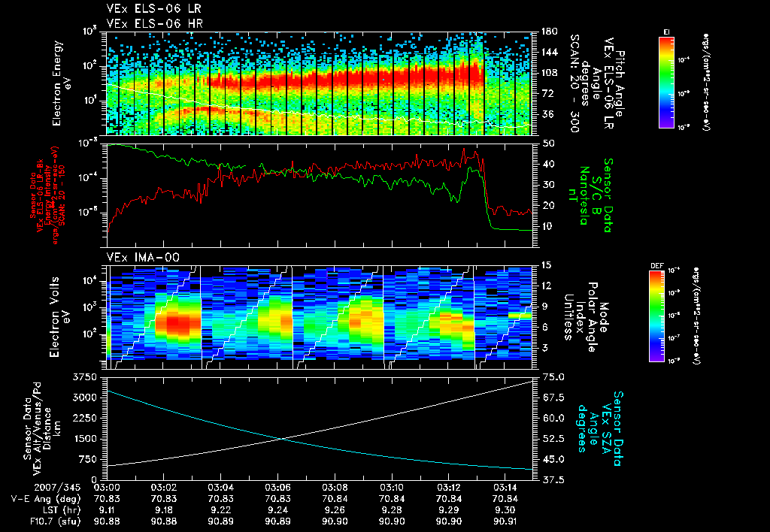
Task: Click the 03:06 time tick label
Action: (278, 488)
